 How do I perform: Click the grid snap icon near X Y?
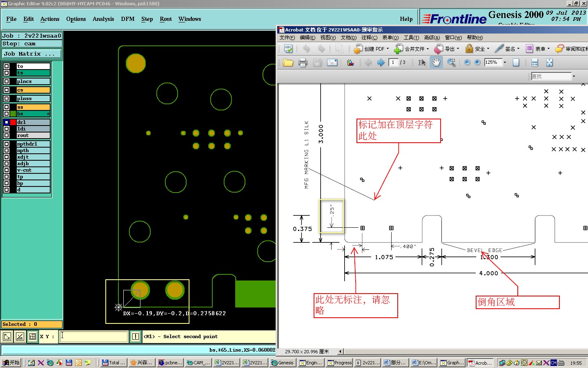(32, 337)
